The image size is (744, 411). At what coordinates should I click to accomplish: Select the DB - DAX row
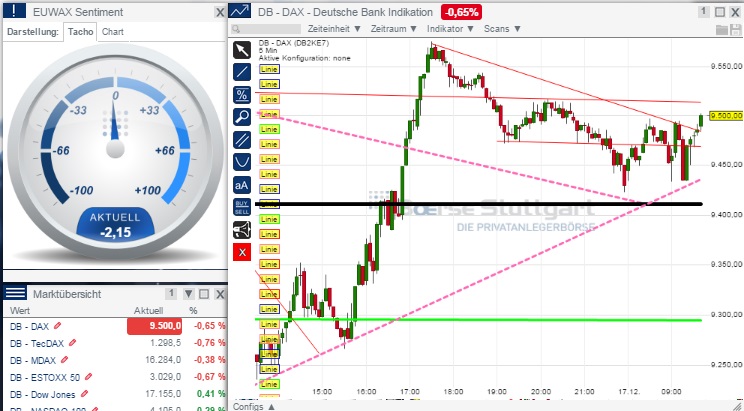pos(115,326)
